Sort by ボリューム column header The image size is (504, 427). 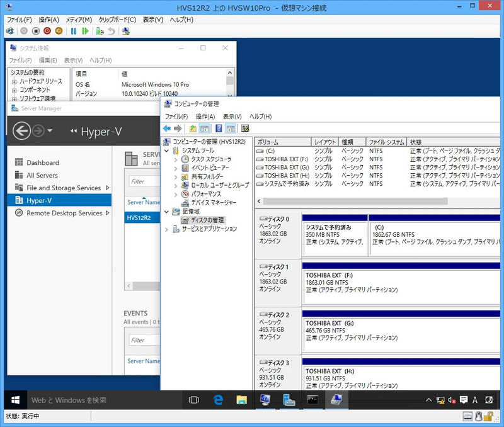283,142
